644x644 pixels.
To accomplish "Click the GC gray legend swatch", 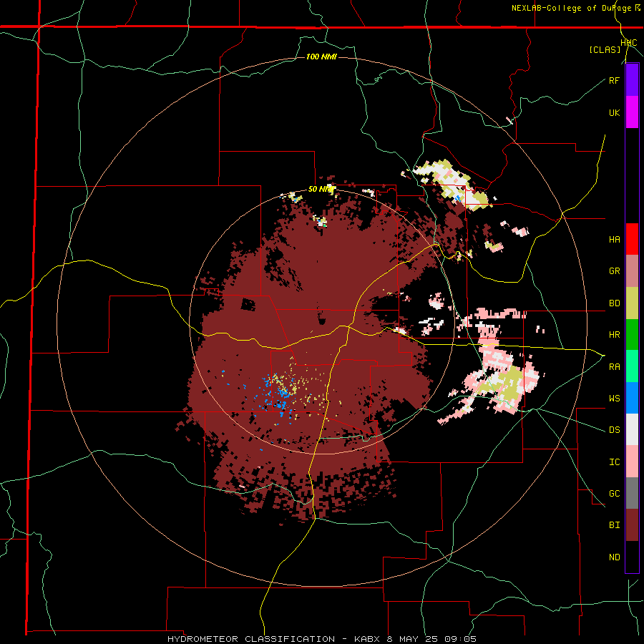I will (x=632, y=493).
